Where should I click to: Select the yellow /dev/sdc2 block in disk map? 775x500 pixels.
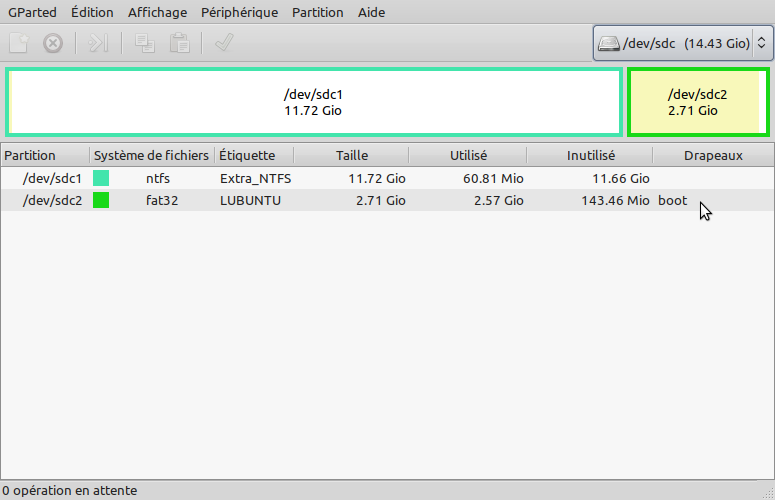tap(697, 102)
